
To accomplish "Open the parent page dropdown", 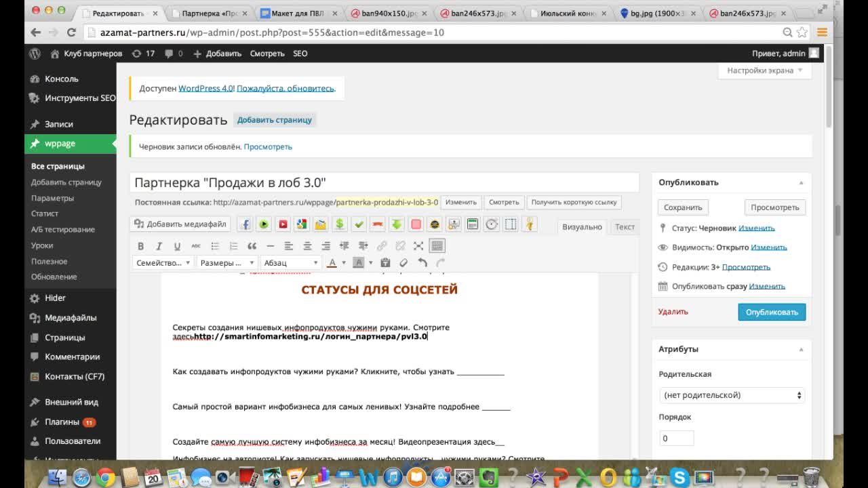I will click(732, 395).
